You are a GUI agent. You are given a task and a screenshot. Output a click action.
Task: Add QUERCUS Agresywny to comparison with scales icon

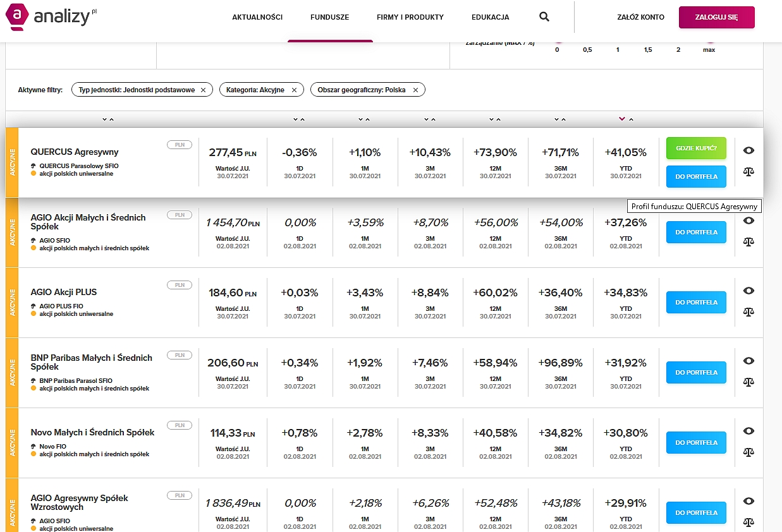coord(749,171)
